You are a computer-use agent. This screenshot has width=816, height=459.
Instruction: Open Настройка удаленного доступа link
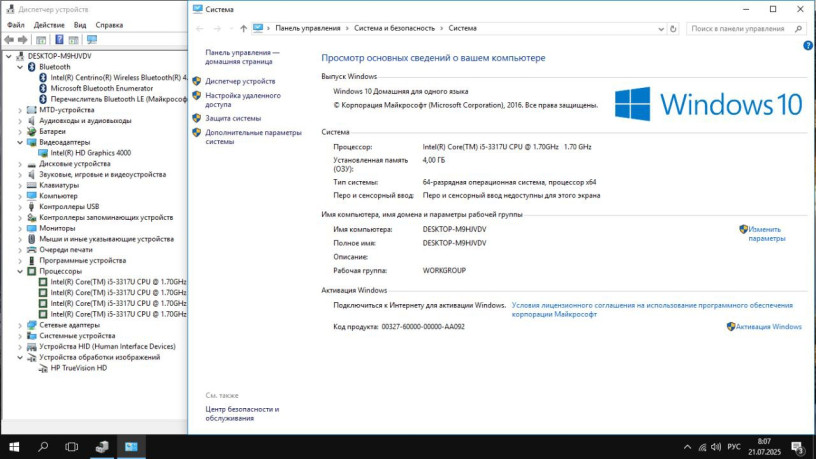(243, 100)
